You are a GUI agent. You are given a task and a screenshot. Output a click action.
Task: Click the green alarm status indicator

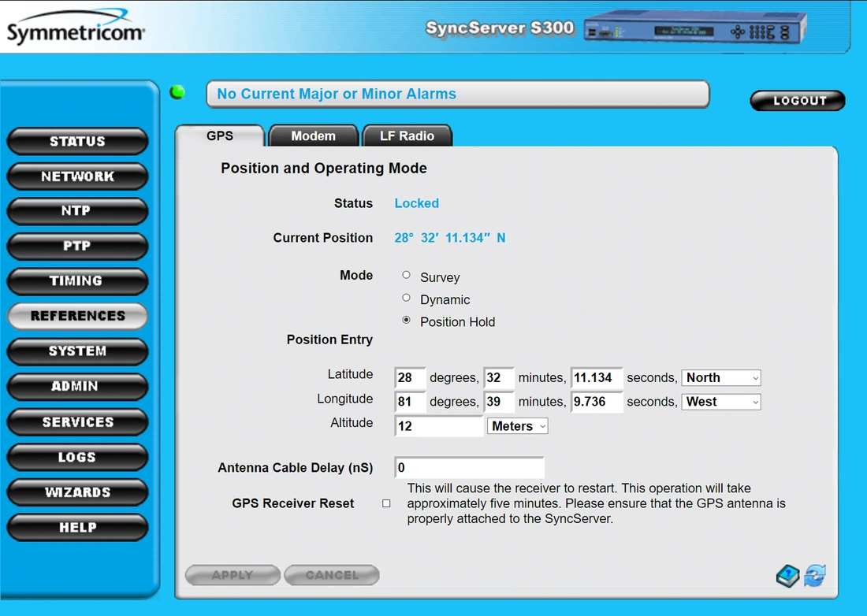177,92
